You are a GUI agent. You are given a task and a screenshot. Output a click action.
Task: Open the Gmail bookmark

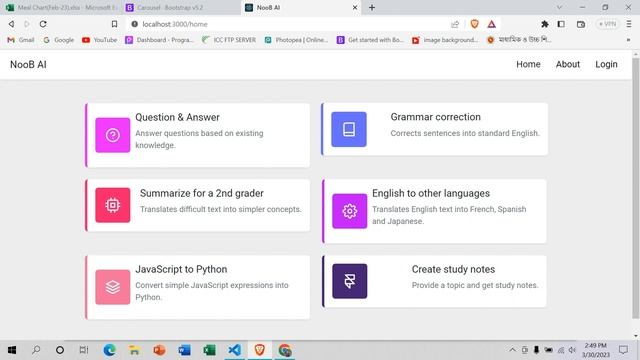coord(21,40)
